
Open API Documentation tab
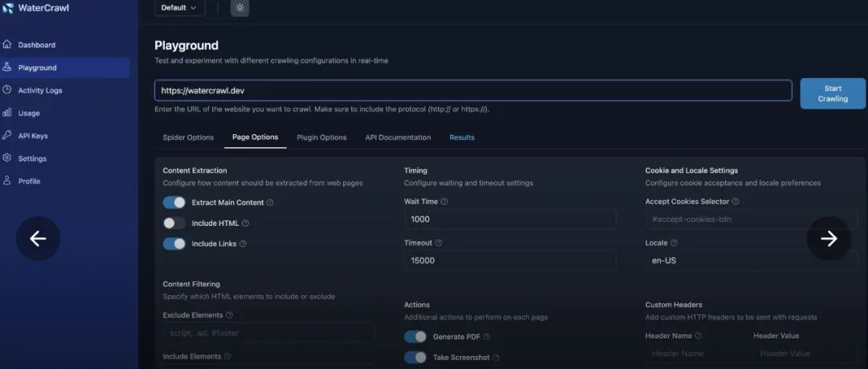click(x=398, y=137)
